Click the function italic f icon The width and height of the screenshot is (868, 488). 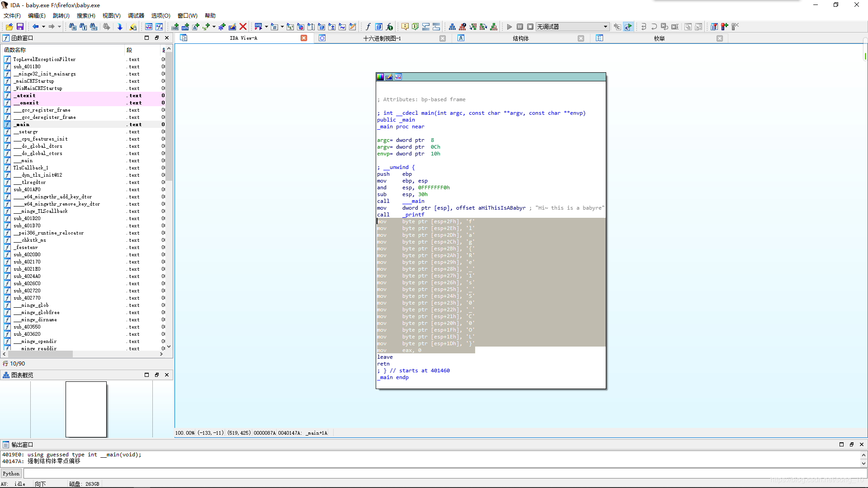pyautogui.click(x=368, y=27)
